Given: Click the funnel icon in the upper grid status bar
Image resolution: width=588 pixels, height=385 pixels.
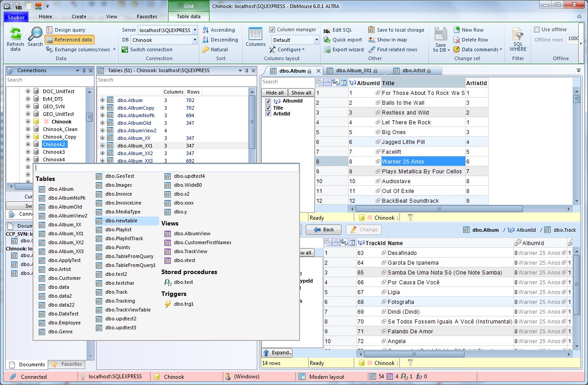Looking at the screenshot, I should click(411, 218).
